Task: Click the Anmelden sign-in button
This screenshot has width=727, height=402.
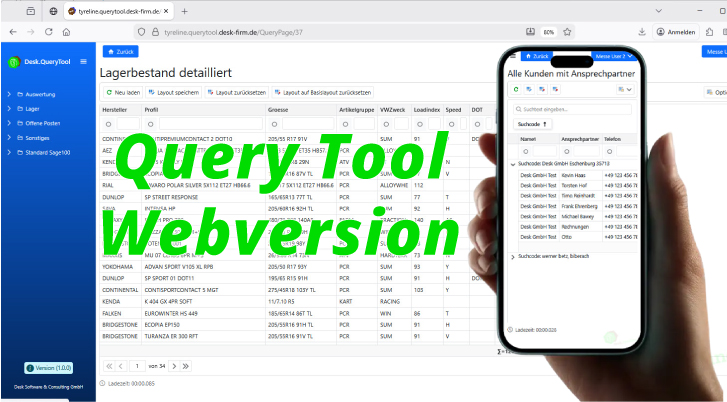Action: [676, 32]
